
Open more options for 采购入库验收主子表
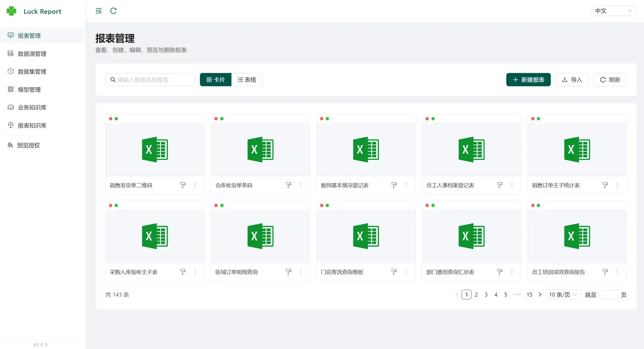click(x=195, y=272)
